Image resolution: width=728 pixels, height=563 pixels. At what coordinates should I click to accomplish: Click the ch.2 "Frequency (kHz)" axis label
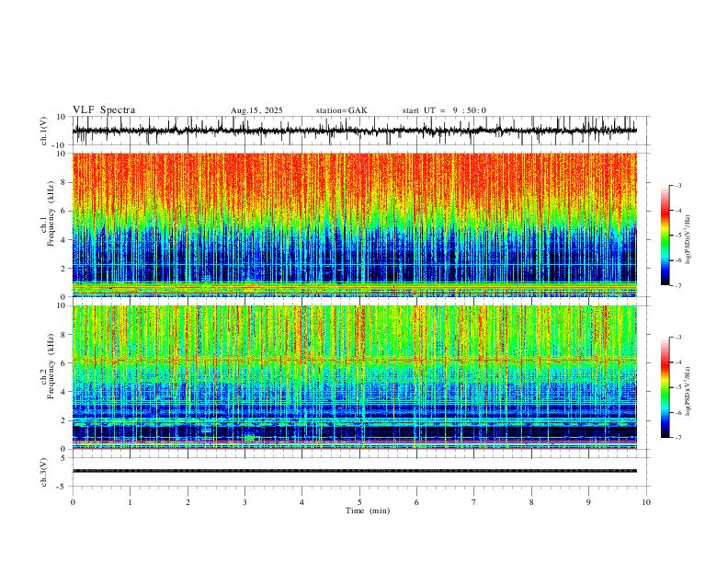(x=51, y=366)
